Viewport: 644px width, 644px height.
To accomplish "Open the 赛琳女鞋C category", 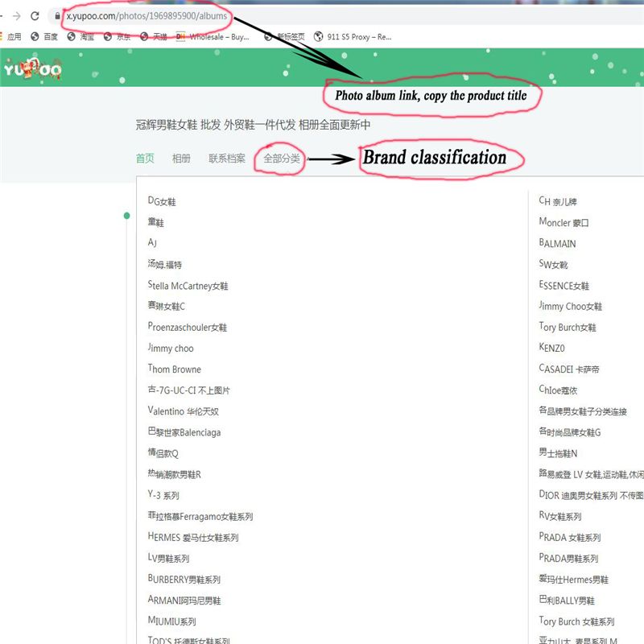I will coord(167,306).
